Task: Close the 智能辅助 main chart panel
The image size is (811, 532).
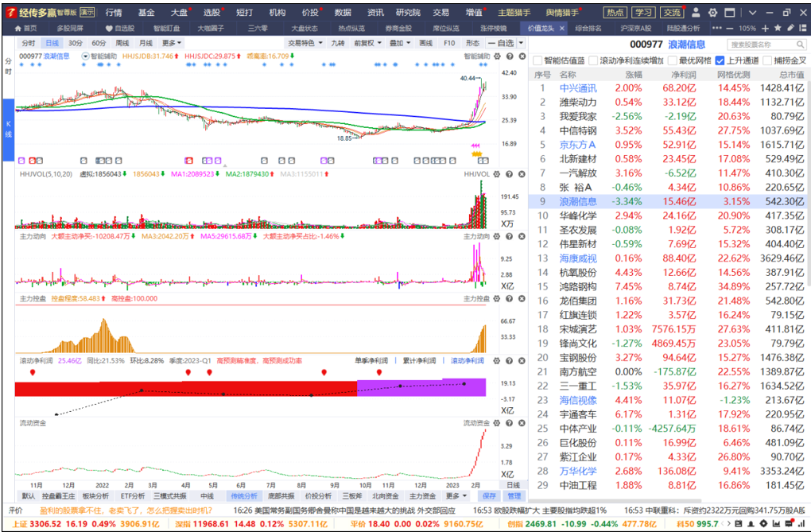Action: pyautogui.click(x=522, y=56)
